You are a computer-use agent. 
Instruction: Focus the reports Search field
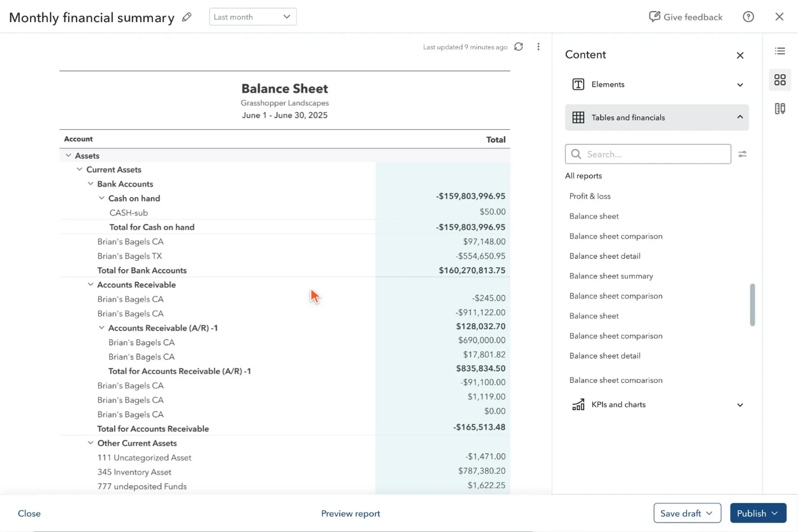648,154
